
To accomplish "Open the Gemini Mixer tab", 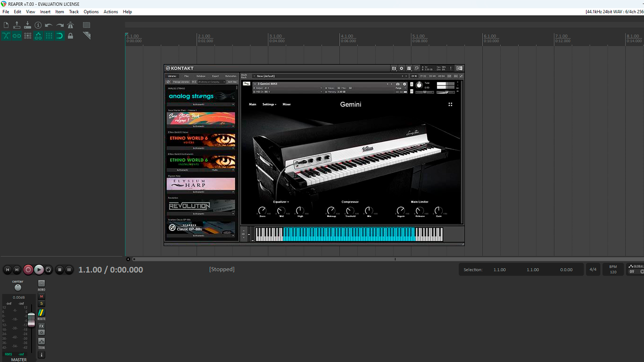I will click(287, 104).
